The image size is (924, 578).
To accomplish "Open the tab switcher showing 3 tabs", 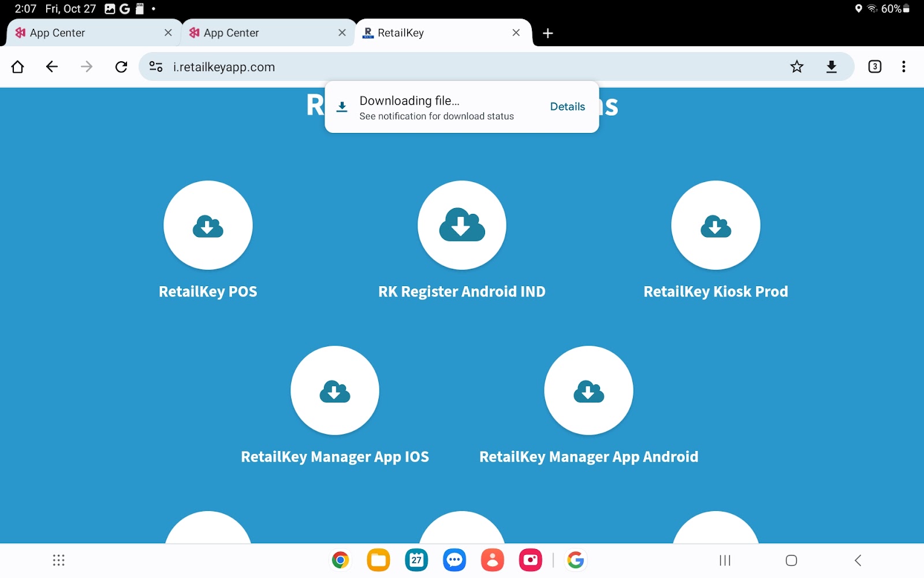I will (874, 66).
